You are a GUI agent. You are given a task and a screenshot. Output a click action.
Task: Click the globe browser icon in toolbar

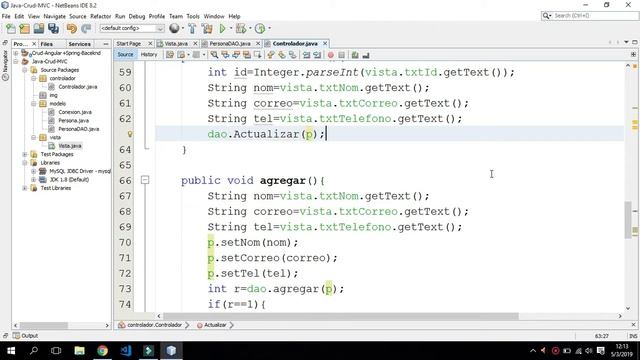tap(174, 28)
